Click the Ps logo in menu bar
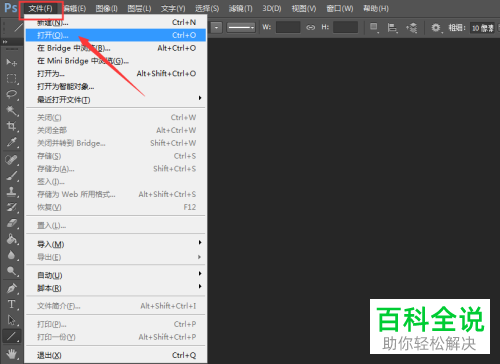500x364 pixels. coord(11,7)
